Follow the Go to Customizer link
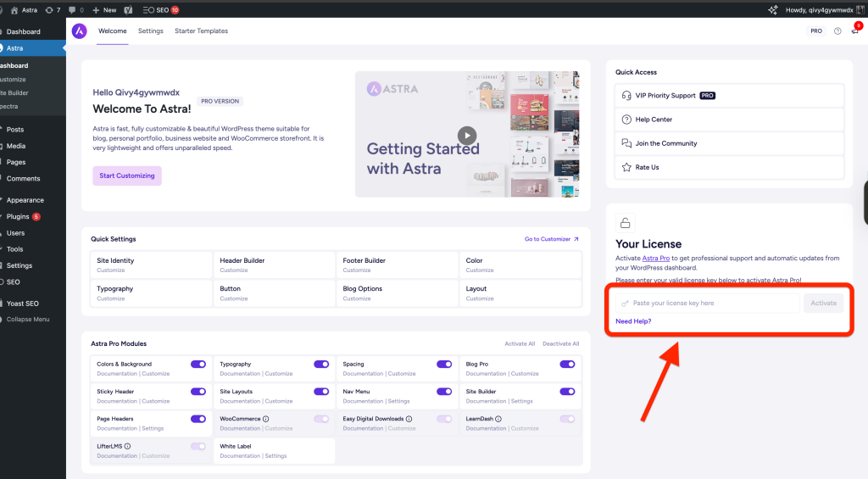 click(x=552, y=239)
